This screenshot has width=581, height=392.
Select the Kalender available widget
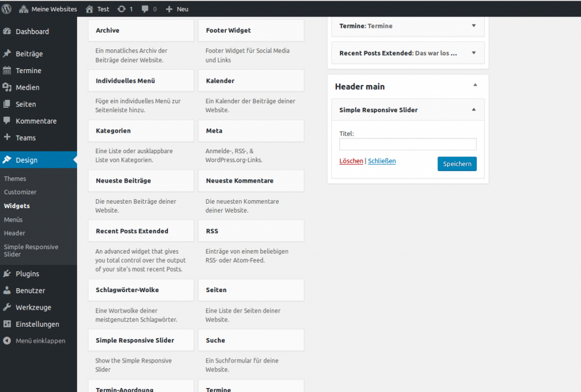(x=251, y=81)
